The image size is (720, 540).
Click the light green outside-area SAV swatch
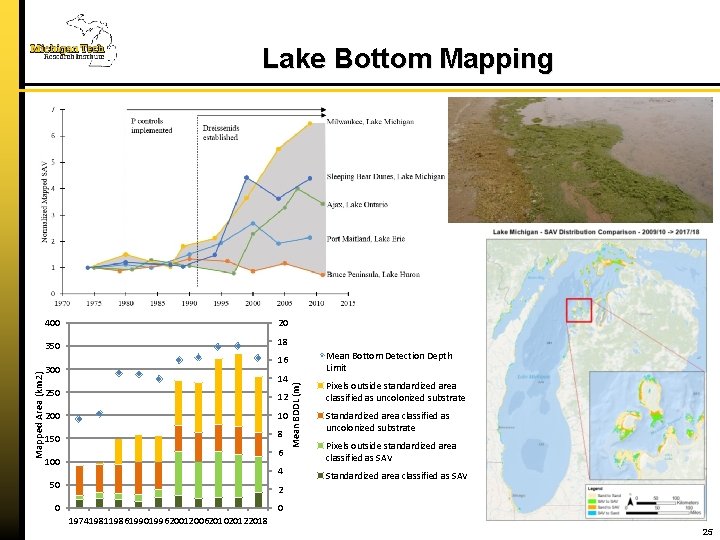point(321,445)
